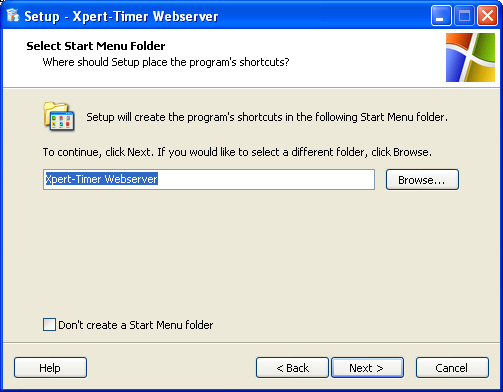The width and height of the screenshot is (503, 392).
Task: Click the 'To continue, click Next' instruction text
Action: click(x=237, y=152)
